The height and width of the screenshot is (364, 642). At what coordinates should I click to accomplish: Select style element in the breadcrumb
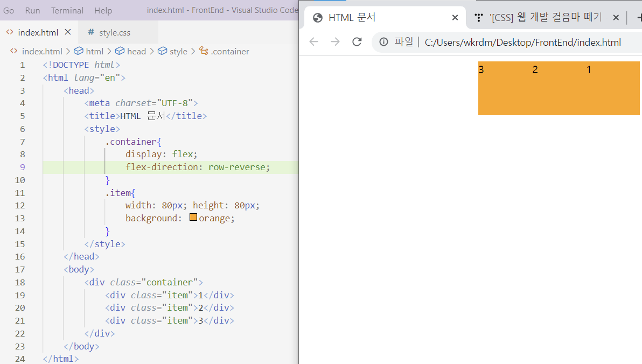click(178, 51)
